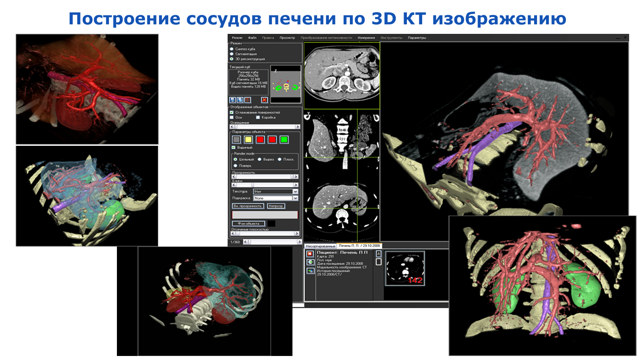Click the Вн. прозрачность button

[x=247, y=206]
